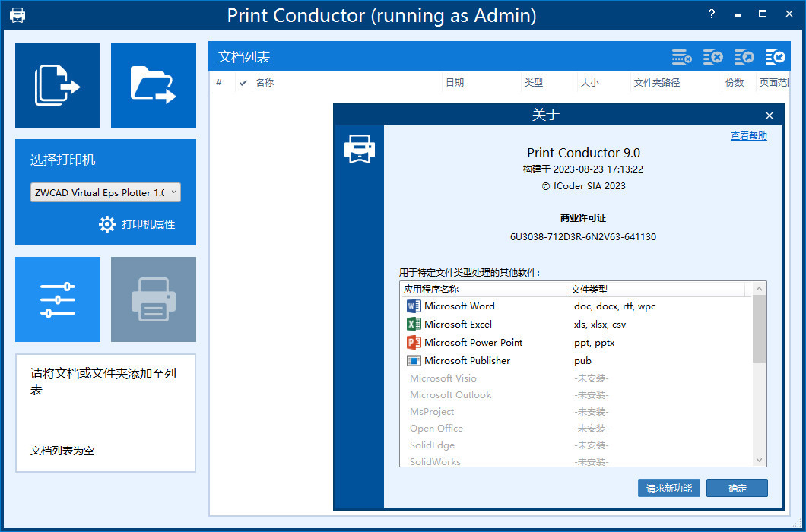Click the Print Conductor app icon in title bar
Viewport: 806px width, 532px height.
point(17,15)
